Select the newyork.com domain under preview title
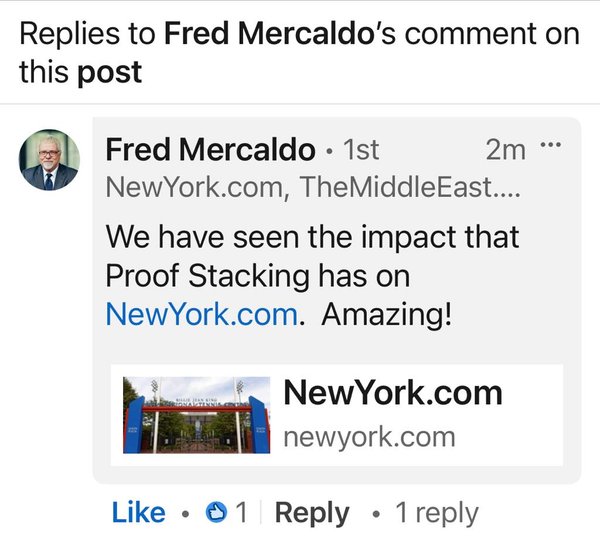The image size is (600, 549). point(369,437)
